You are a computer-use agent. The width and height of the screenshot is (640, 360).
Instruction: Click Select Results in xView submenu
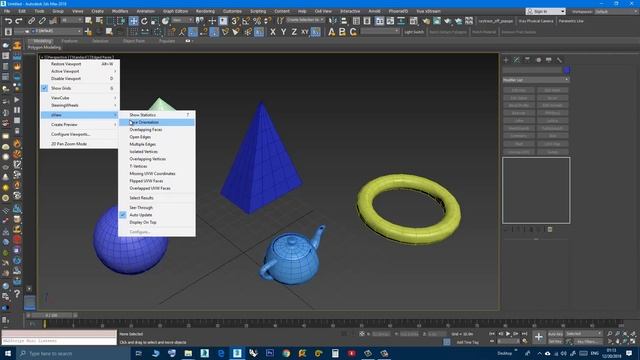click(157, 198)
